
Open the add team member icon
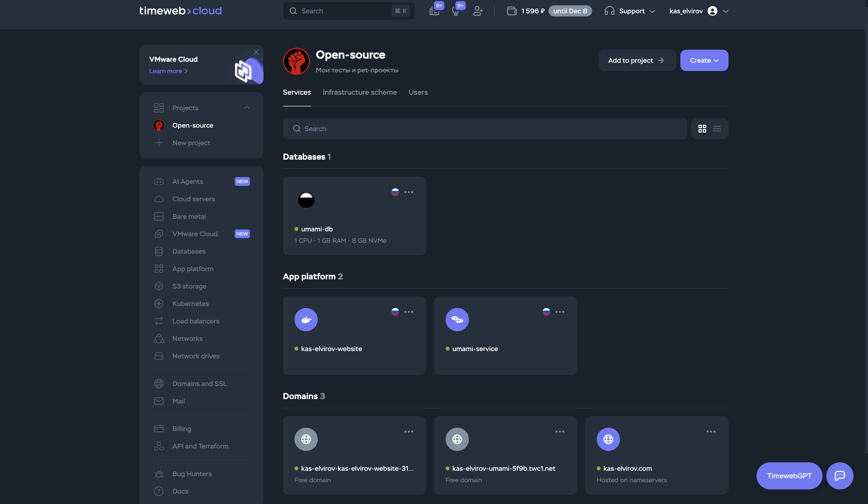pos(478,11)
